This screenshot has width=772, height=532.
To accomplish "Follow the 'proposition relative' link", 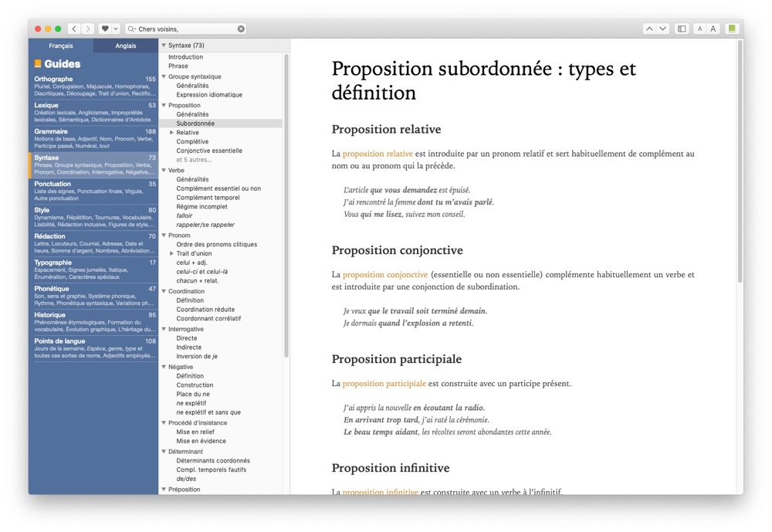I will pyautogui.click(x=378, y=154).
